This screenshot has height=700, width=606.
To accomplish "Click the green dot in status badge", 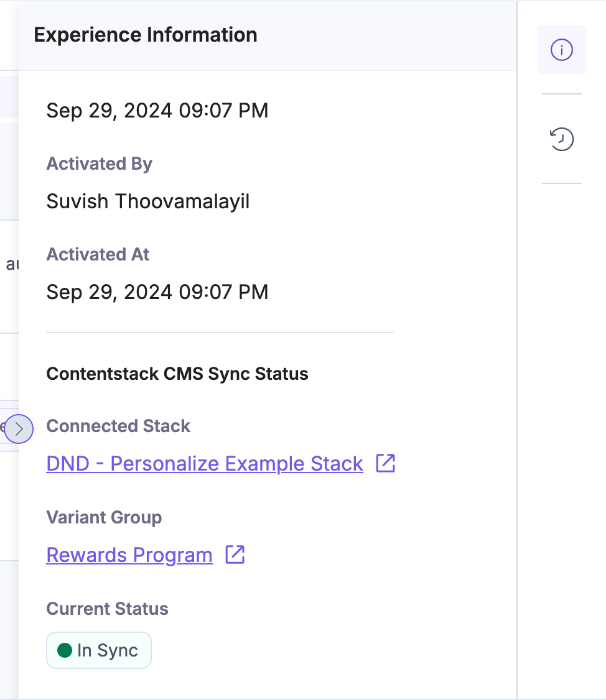I will (65, 650).
